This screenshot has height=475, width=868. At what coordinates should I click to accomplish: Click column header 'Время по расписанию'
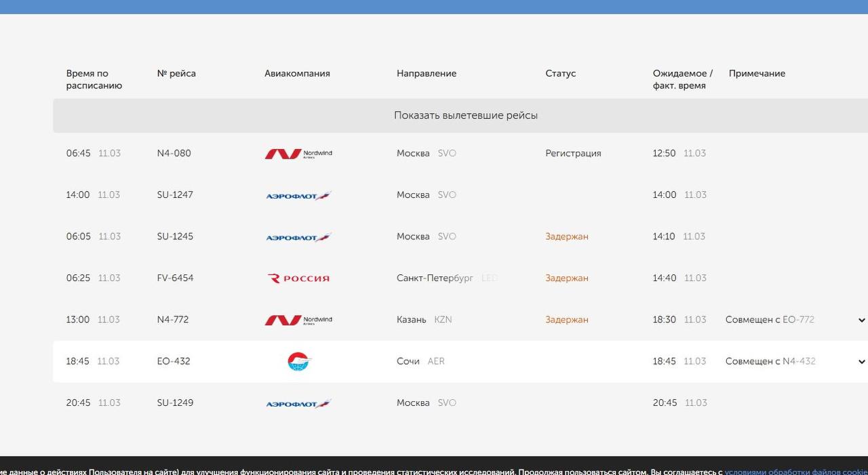94,79
